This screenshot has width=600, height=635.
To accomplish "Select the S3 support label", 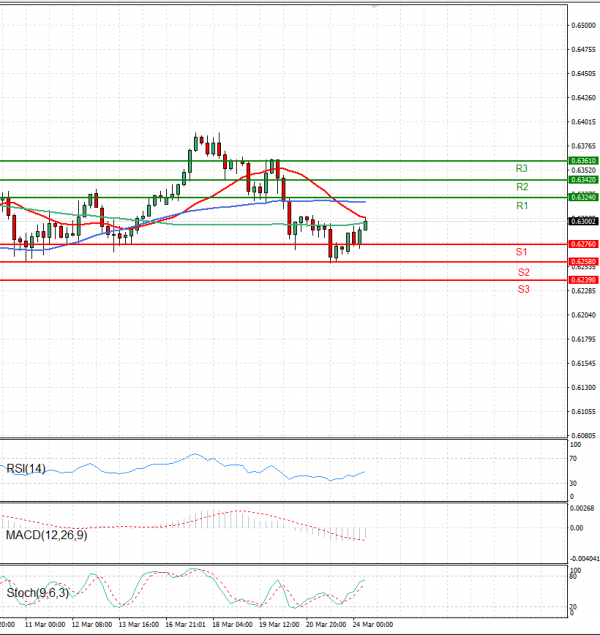I will point(523,289).
